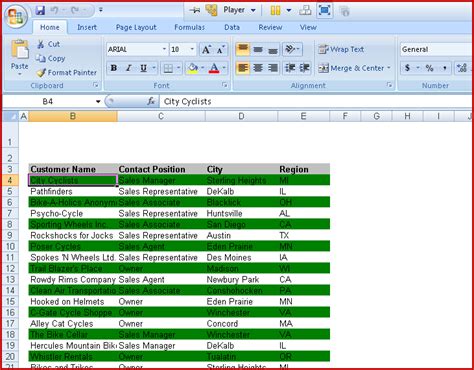Open the font size dropdown
The width and height of the screenshot is (474, 370).
pyautogui.click(x=192, y=49)
